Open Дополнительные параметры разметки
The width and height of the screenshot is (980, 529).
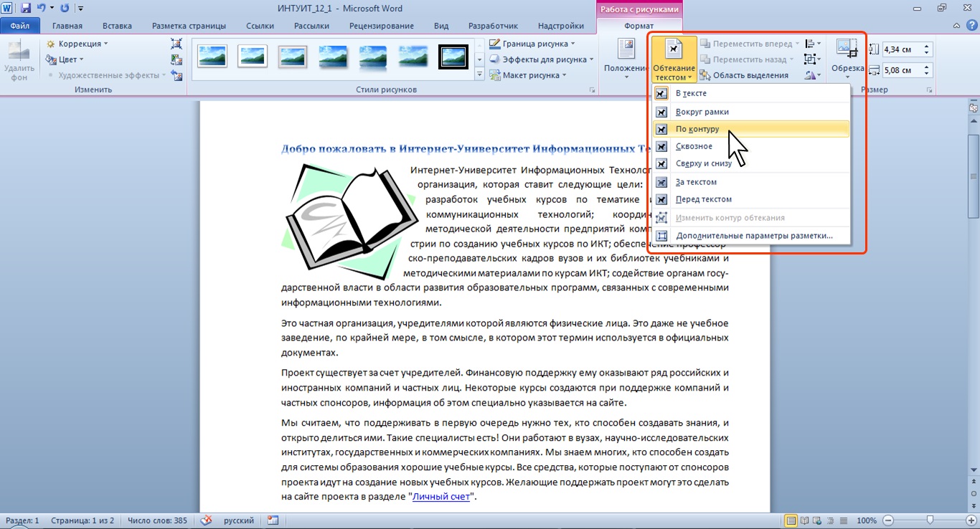tap(750, 235)
